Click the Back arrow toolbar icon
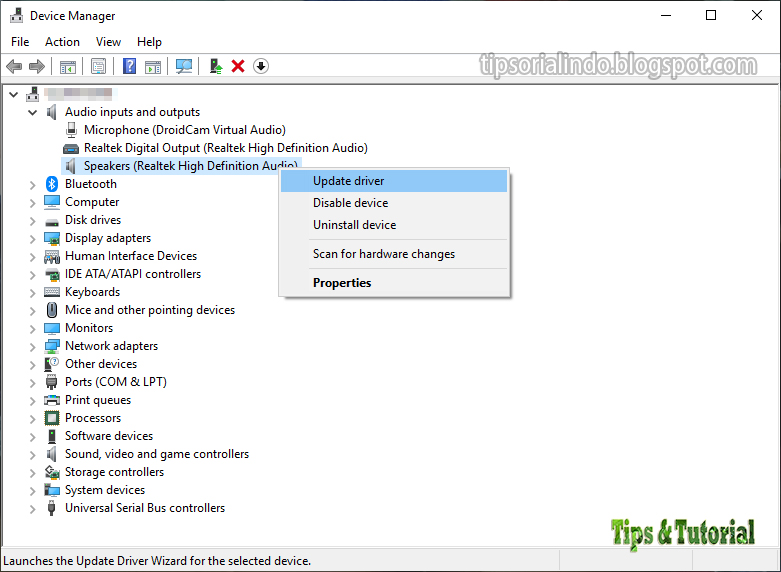The image size is (781, 572). coord(14,66)
